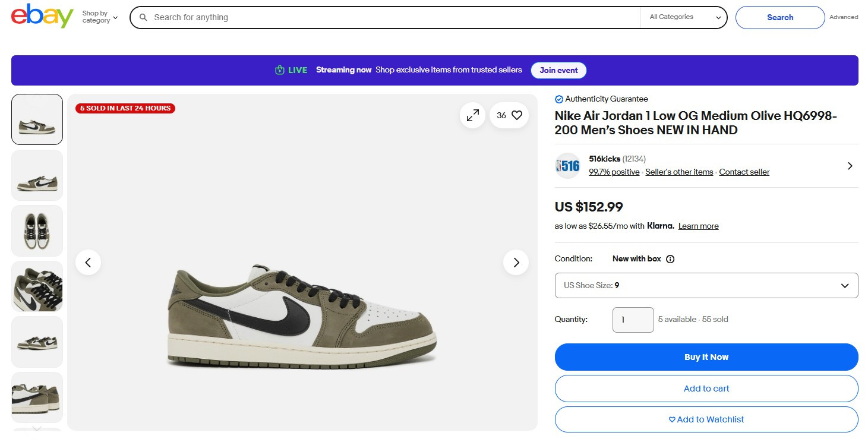
Task: Go to next product image
Action: tap(516, 262)
